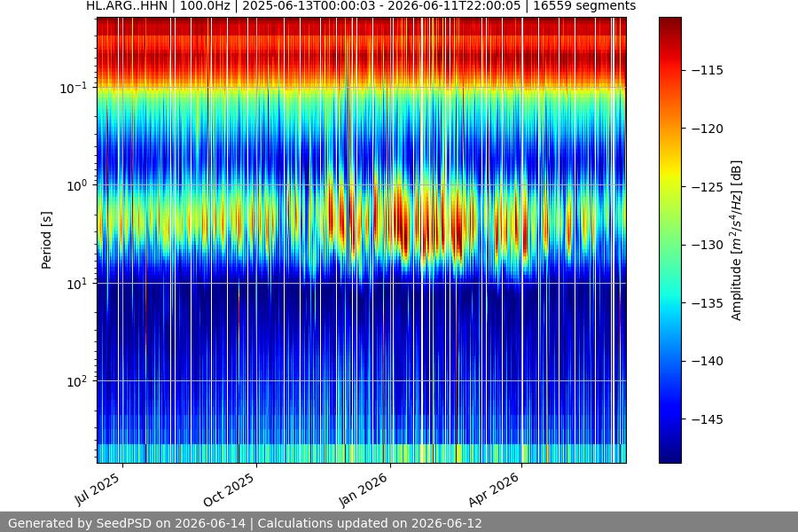Click the −125 colorbar tick label
Image resolution: width=798 pixels, height=532 pixels.
coord(708,187)
